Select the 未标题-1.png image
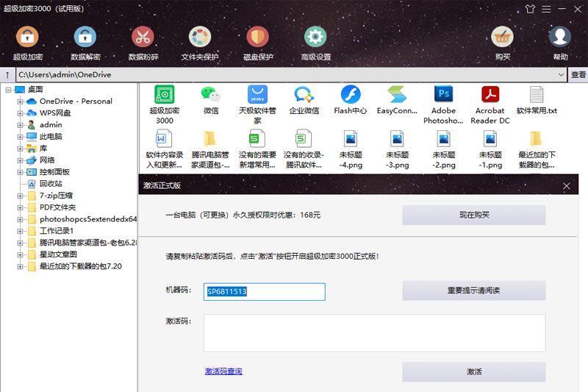This screenshot has width=588, height=392. (x=490, y=139)
